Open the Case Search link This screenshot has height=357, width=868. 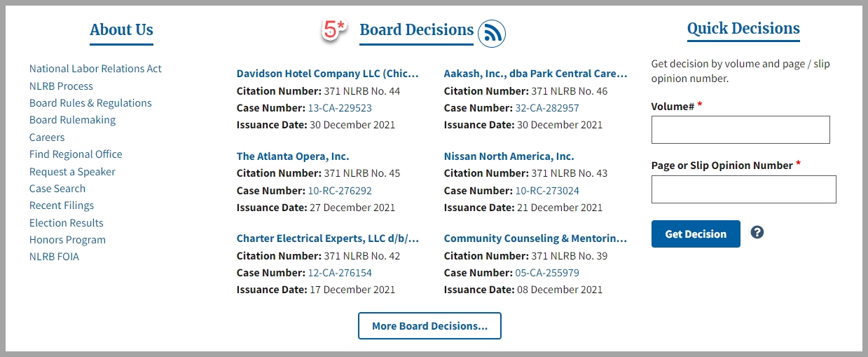point(57,189)
